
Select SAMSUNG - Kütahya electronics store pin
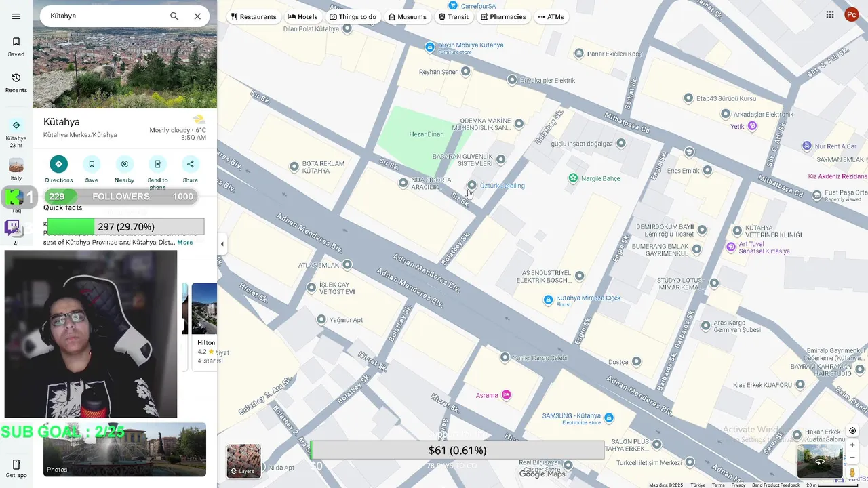[609, 418]
